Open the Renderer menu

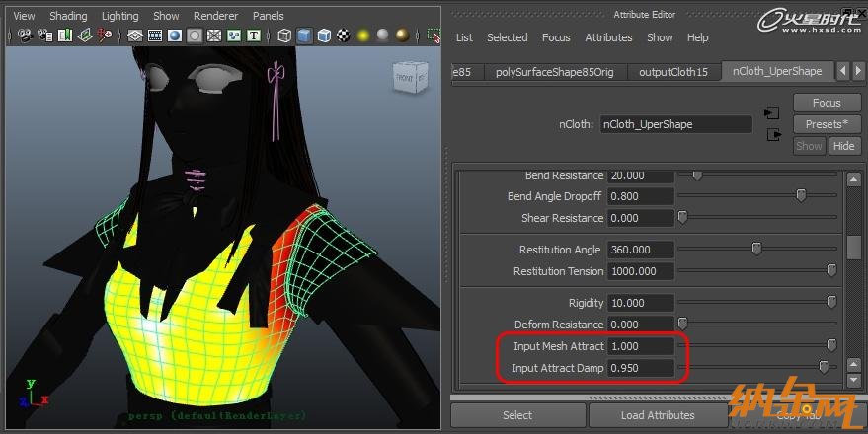[x=216, y=16]
